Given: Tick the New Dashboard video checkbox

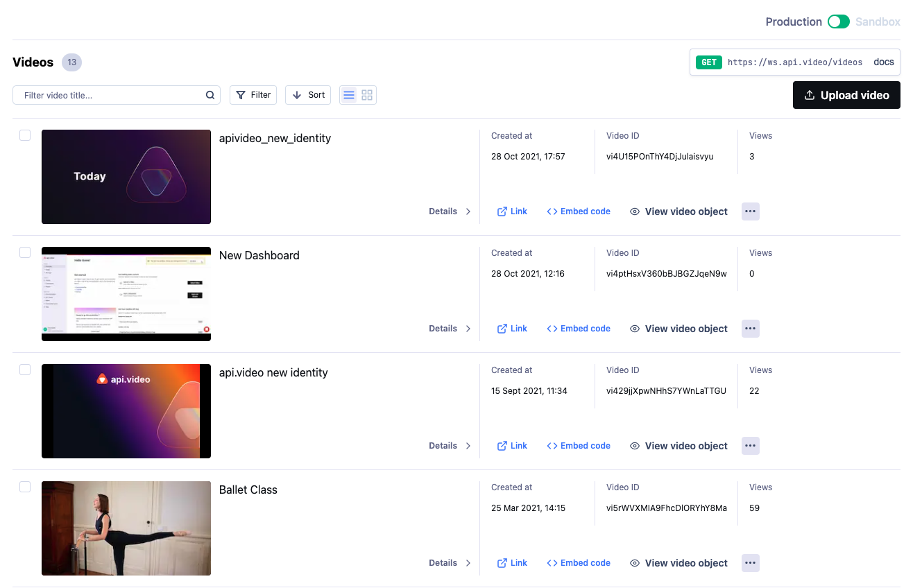Looking at the screenshot, I should coord(25,252).
